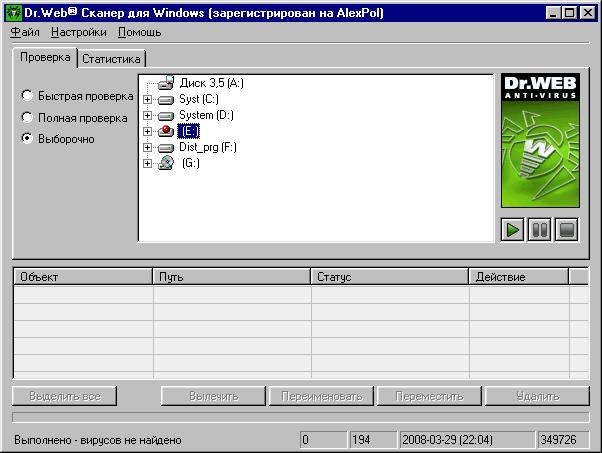Click the Путь column header
Screen dimensions: 602x453
(x=232, y=277)
